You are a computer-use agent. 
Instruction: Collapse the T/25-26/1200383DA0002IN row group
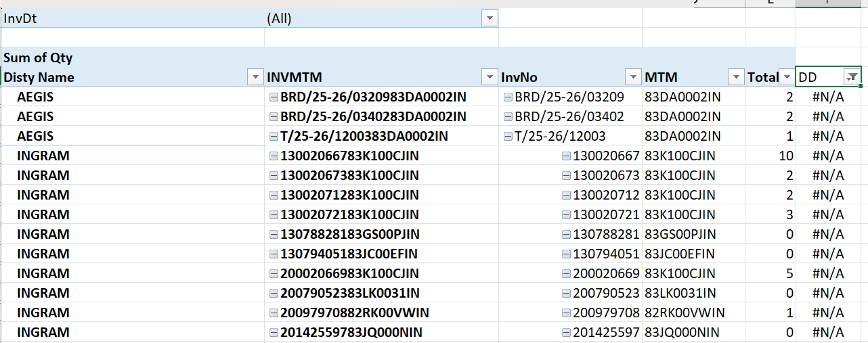(x=274, y=137)
